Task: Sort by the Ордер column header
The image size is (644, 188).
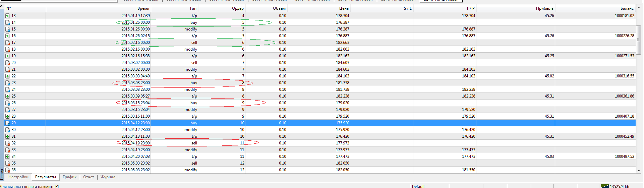Action: (x=221, y=8)
